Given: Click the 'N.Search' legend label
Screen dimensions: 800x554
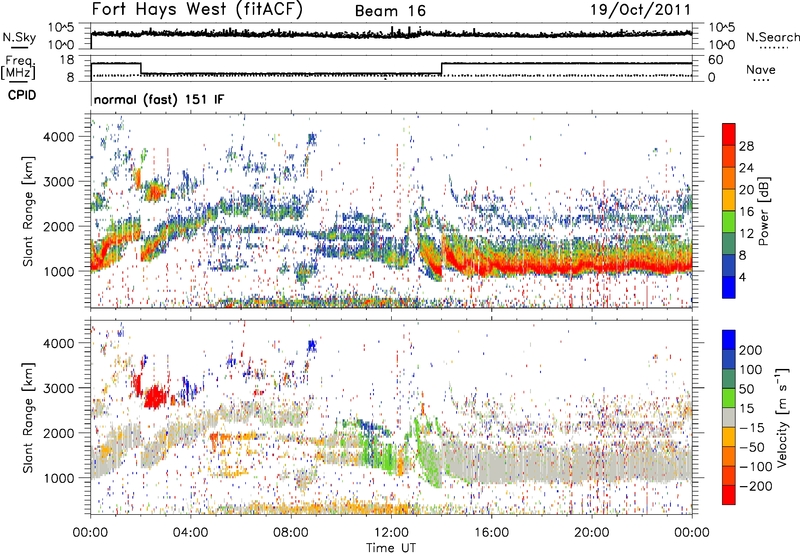Looking at the screenshot, I should [x=772, y=37].
